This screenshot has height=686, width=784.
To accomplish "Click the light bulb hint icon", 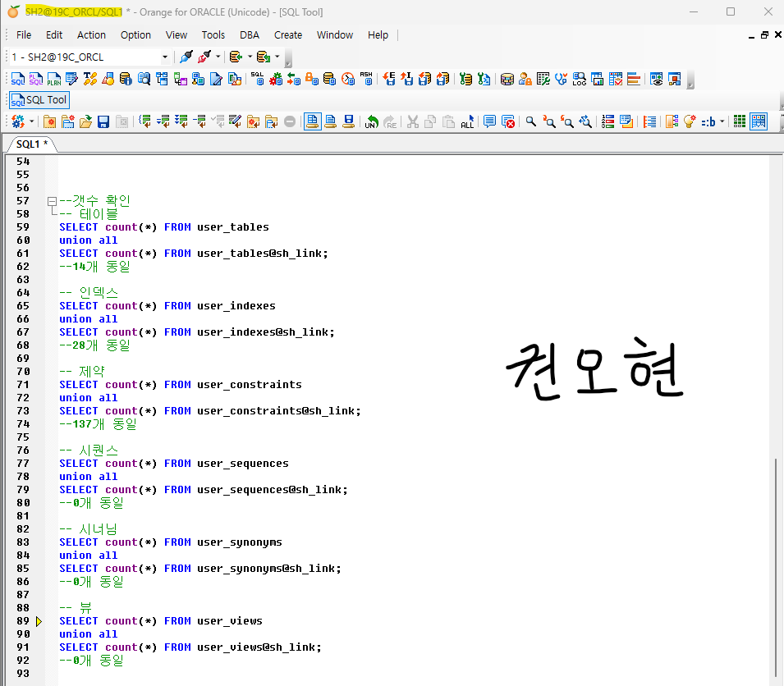I will pos(690,121).
